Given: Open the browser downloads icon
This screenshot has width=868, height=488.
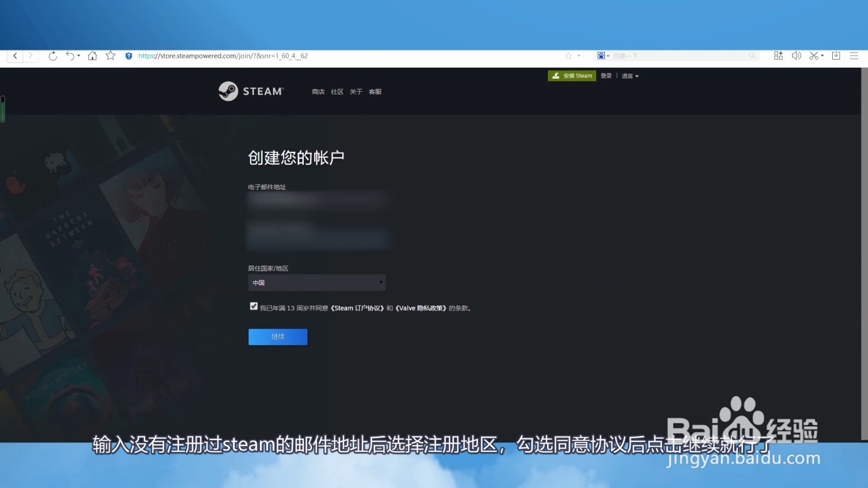Looking at the screenshot, I should tap(836, 56).
